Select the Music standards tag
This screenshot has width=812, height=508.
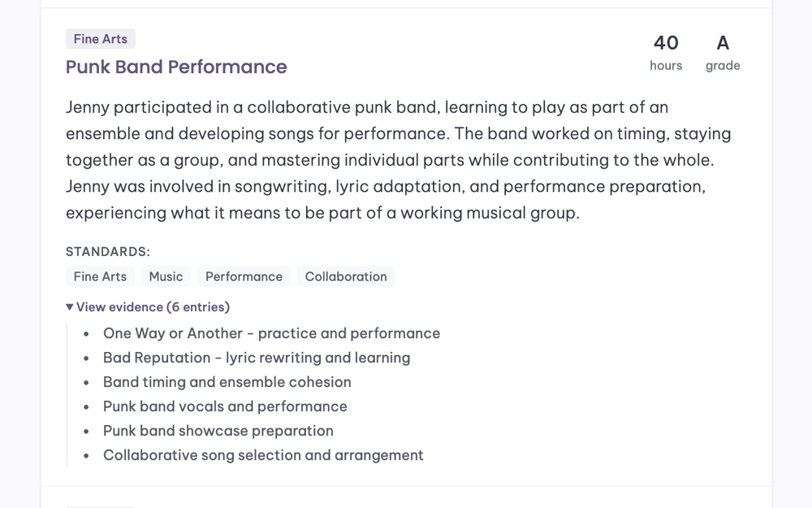tap(166, 276)
